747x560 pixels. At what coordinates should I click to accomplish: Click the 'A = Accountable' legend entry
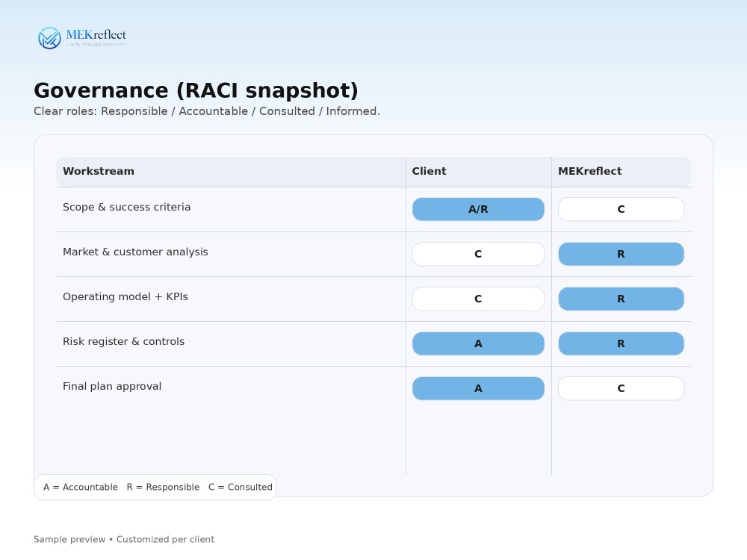(x=81, y=487)
